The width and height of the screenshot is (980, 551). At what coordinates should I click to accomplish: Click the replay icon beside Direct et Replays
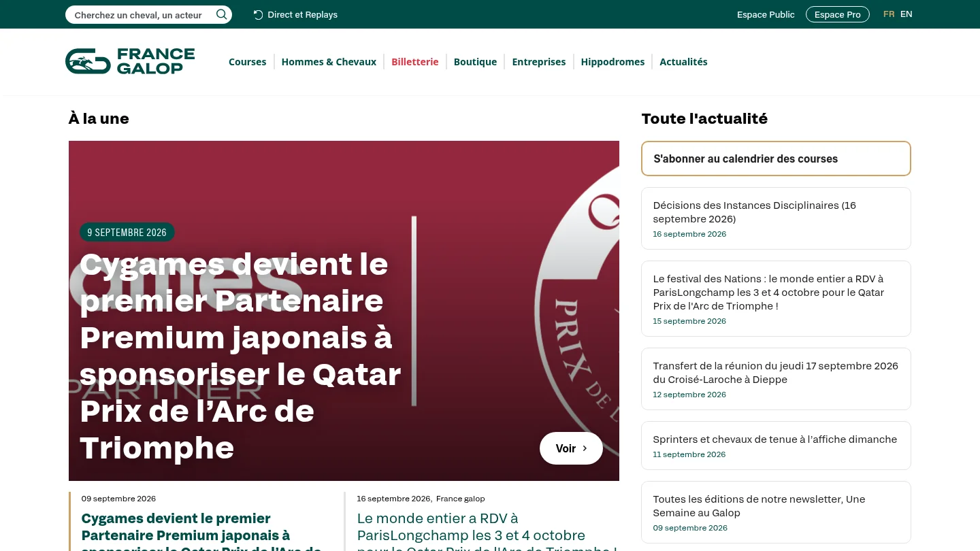click(258, 15)
